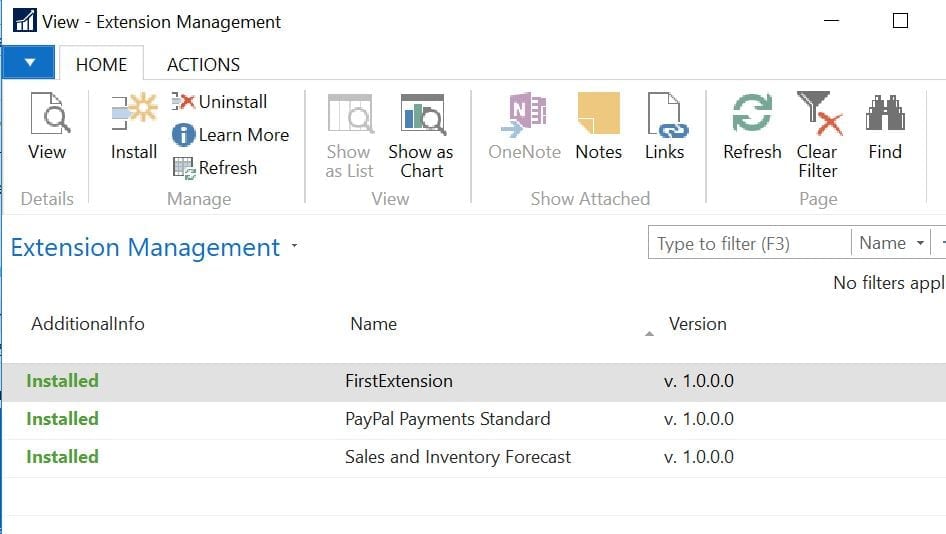Image resolution: width=946 pixels, height=534 pixels.
Task: Open the blue application menu dropdown
Action: pyautogui.click(x=29, y=62)
